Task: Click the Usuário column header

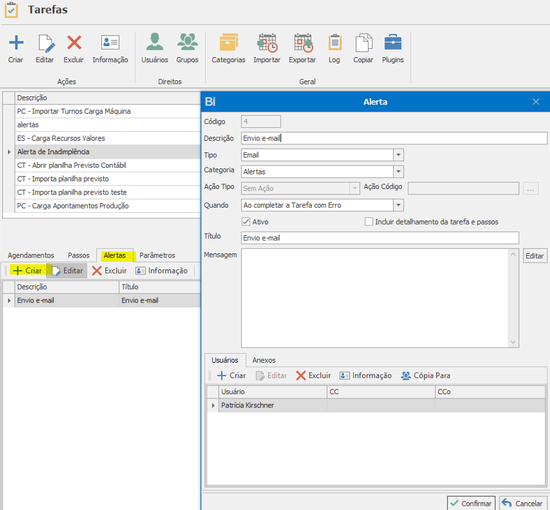Action: (x=273, y=392)
